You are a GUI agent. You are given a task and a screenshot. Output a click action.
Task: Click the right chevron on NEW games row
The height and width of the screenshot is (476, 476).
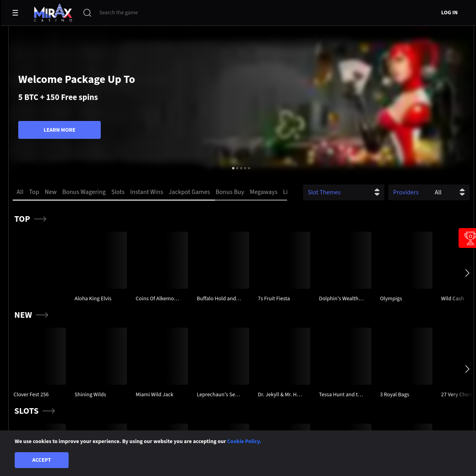pos(467,369)
